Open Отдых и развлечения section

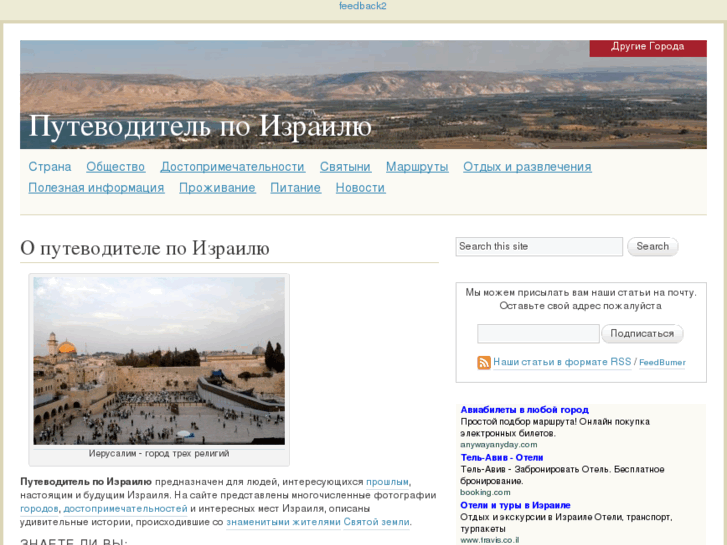click(527, 167)
